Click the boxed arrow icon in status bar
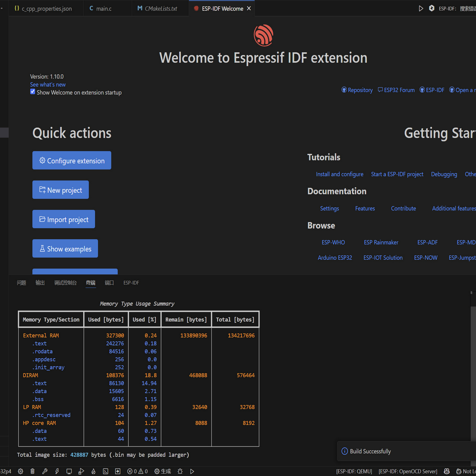 (118, 471)
